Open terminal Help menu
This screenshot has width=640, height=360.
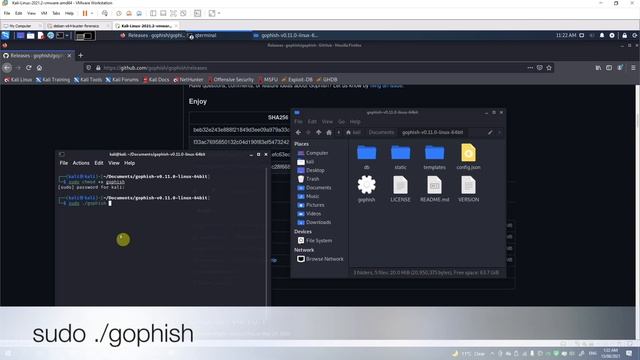(129, 163)
